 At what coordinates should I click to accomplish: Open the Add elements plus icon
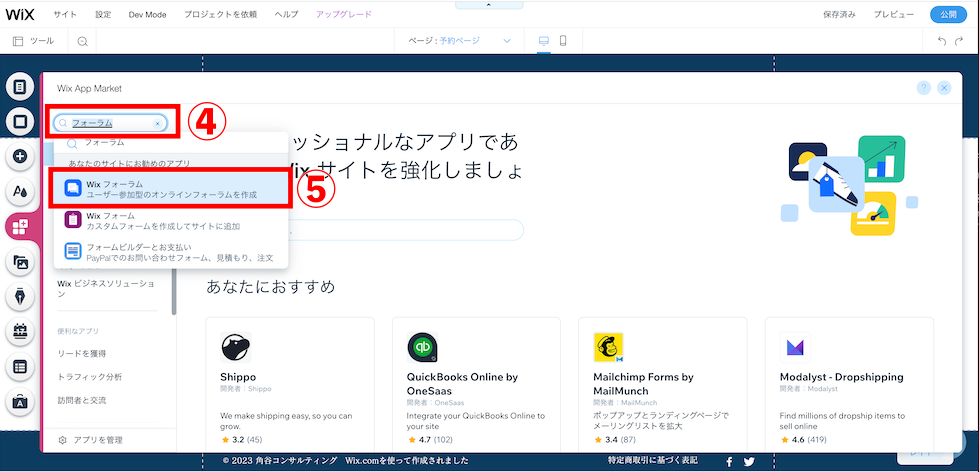point(20,156)
